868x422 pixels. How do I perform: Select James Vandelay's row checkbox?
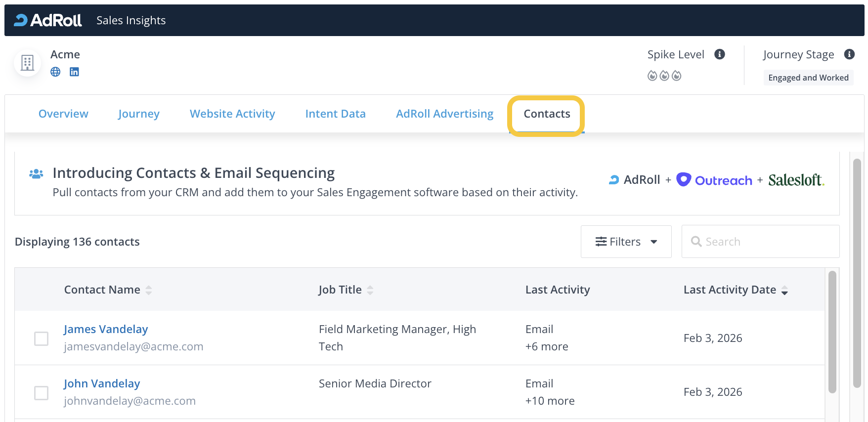41,338
